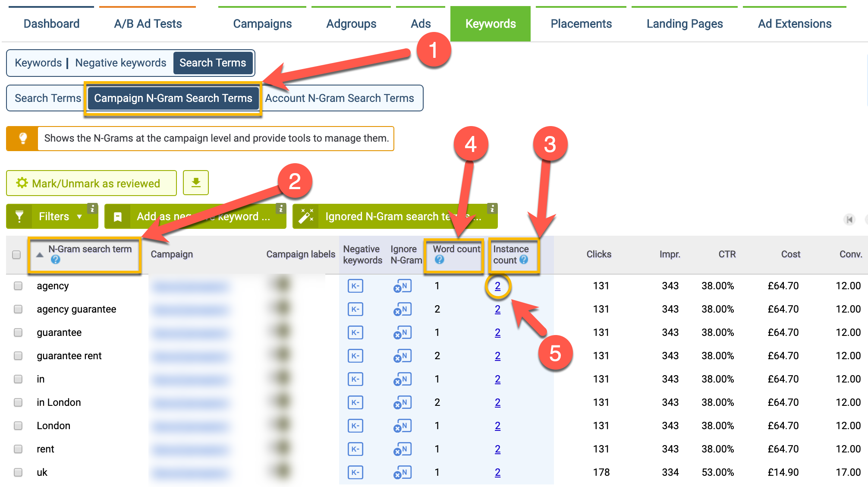Image resolution: width=868 pixels, height=487 pixels.
Task: Open instance count link for 'agency'
Action: click(x=497, y=286)
